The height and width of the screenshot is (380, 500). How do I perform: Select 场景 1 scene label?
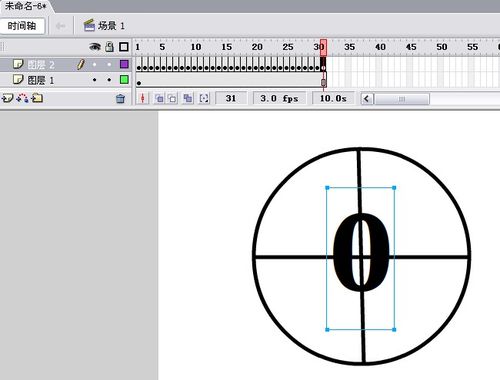(111, 26)
